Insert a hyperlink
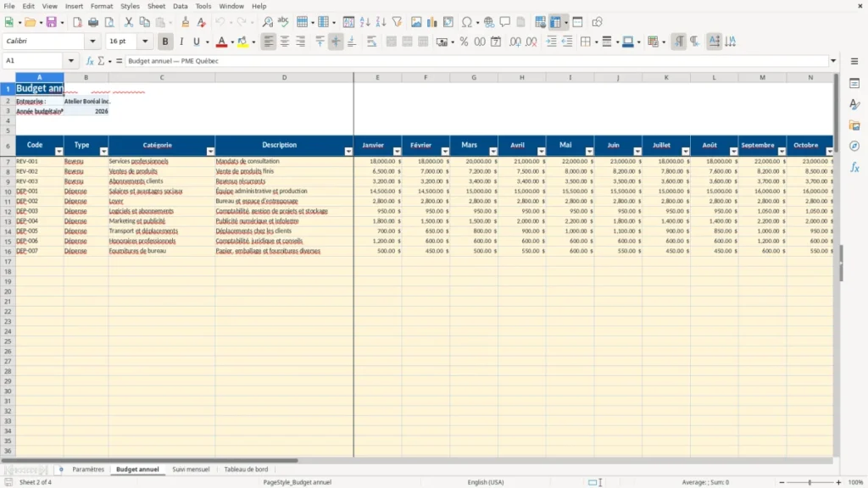The height and width of the screenshot is (488, 868). pyautogui.click(x=489, y=22)
